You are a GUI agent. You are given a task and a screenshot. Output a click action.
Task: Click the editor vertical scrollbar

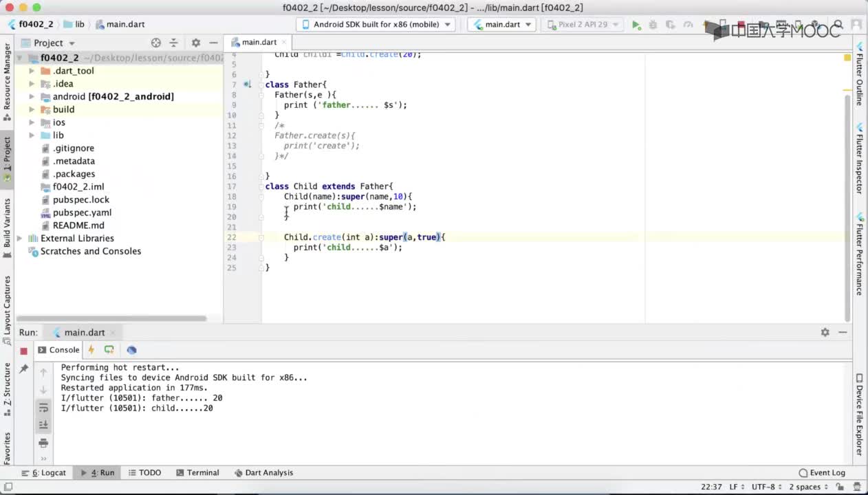pos(847,206)
